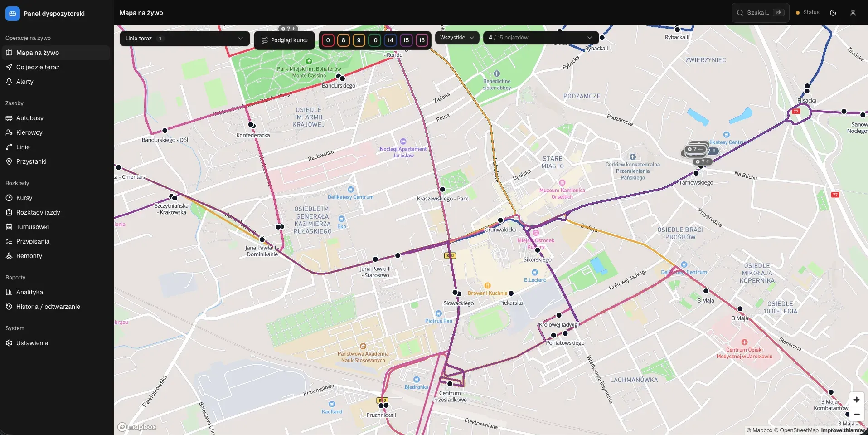Click the Rozkłady jazdy clipboard icon
The width and height of the screenshot is (868, 435).
tap(9, 212)
